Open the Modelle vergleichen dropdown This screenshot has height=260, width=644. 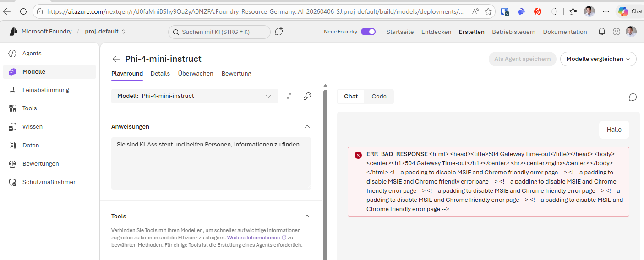click(x=598, y=59)
